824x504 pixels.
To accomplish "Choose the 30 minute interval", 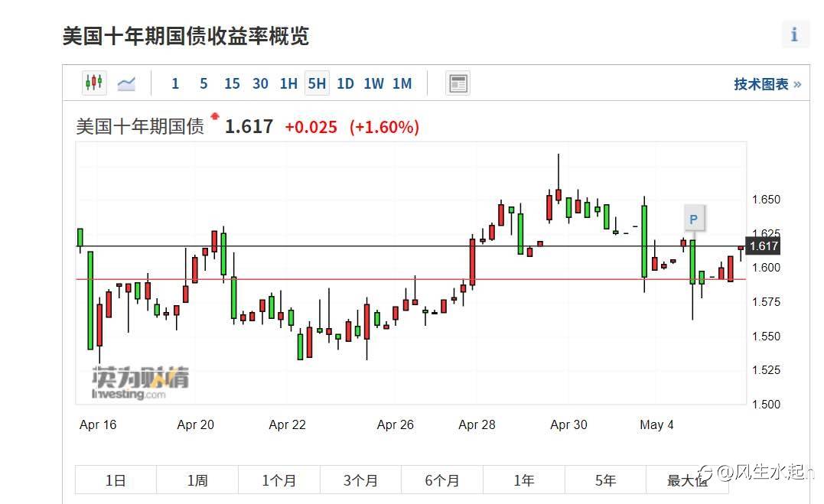I will [x=260, y=83].
